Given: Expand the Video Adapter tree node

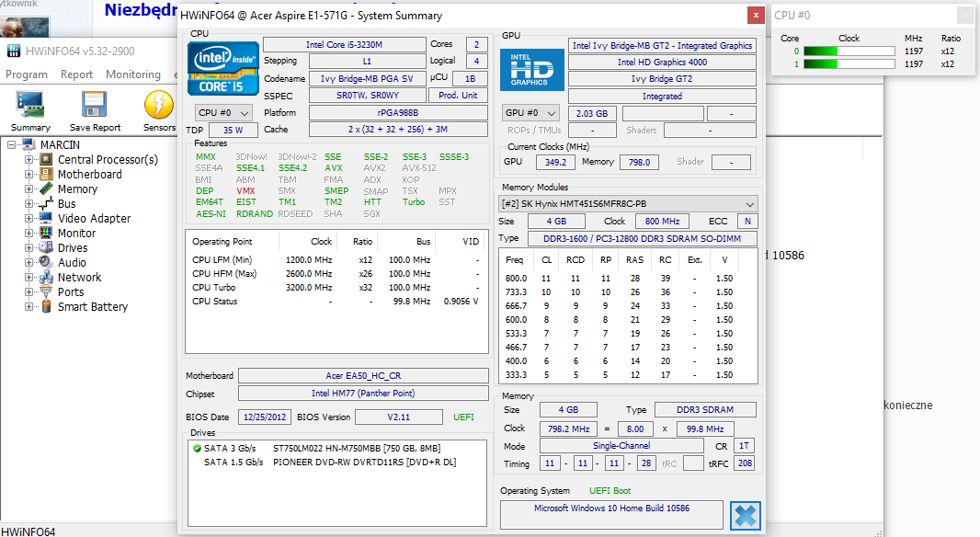Looking at the screenshot, I should [28, 218].
